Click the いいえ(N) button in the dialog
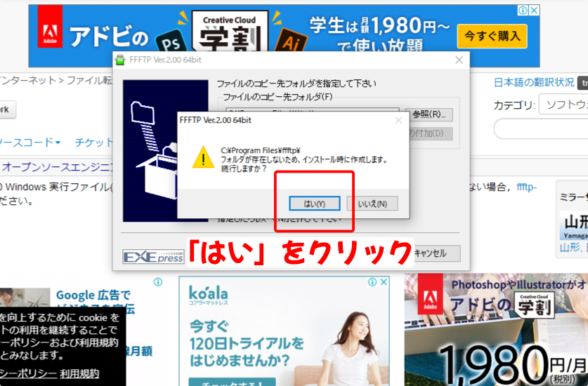Viewport: 588px width, 386px height. point(372,204)
